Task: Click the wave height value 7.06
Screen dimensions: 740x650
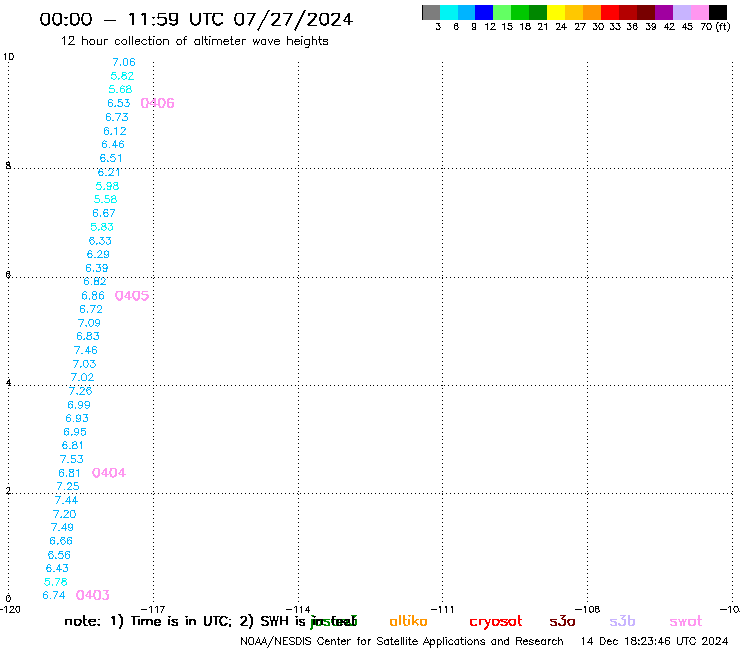Action: coord(124,62)
